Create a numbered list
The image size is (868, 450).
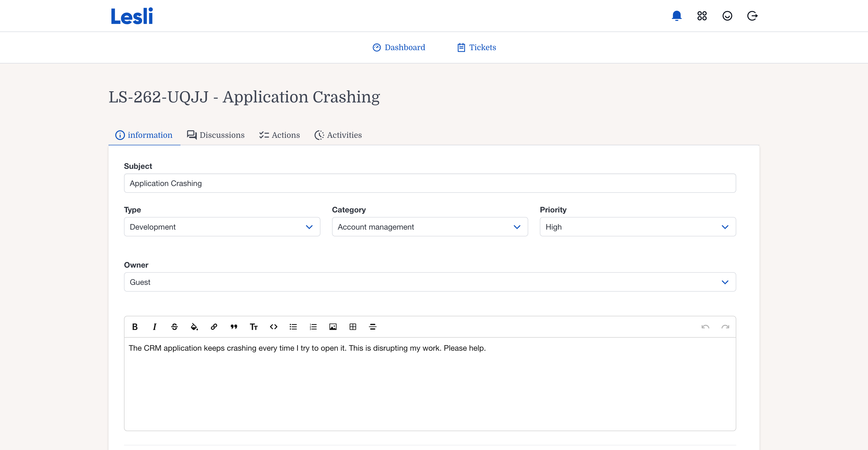(313, 327)
